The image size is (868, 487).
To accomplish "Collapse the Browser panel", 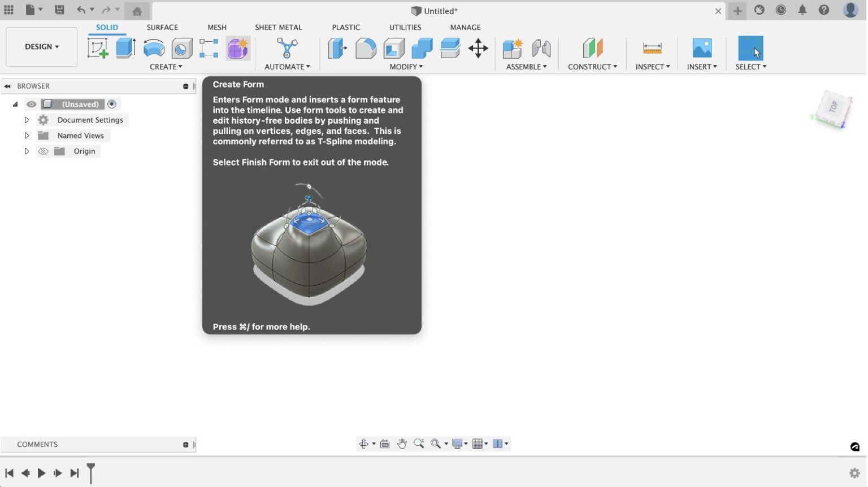I will click(x=7, y=86).
